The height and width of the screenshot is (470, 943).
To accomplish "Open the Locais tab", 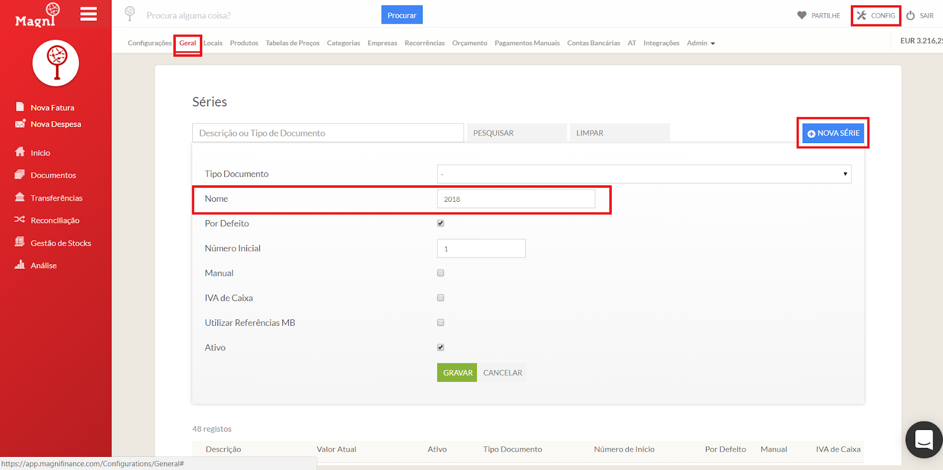I will pos(213,43).
